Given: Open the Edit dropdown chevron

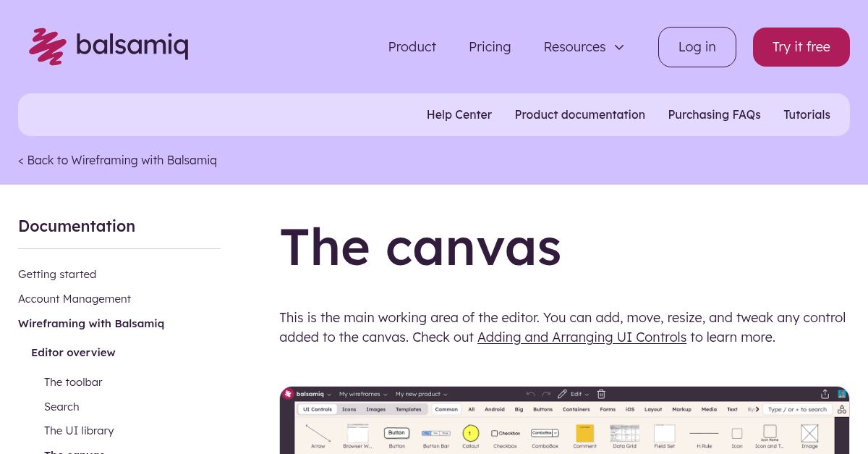Looking at the screenshot, I should click(x=588, y=395).
